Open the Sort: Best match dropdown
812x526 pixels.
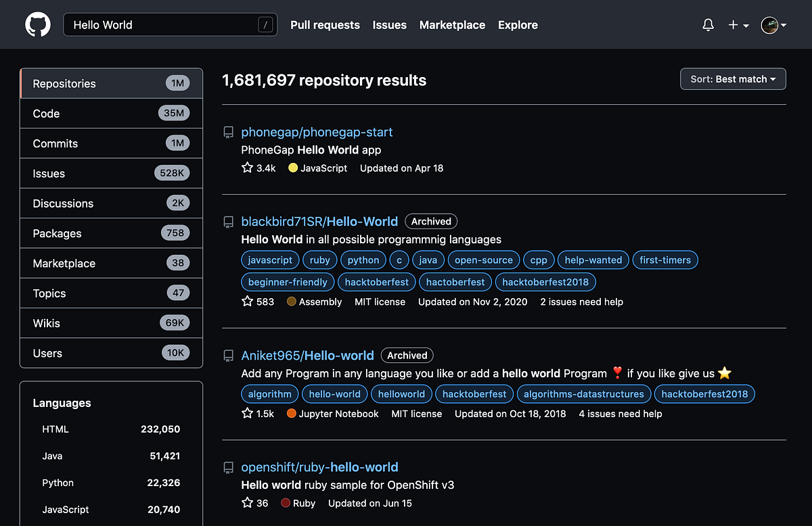coord(733,79)
